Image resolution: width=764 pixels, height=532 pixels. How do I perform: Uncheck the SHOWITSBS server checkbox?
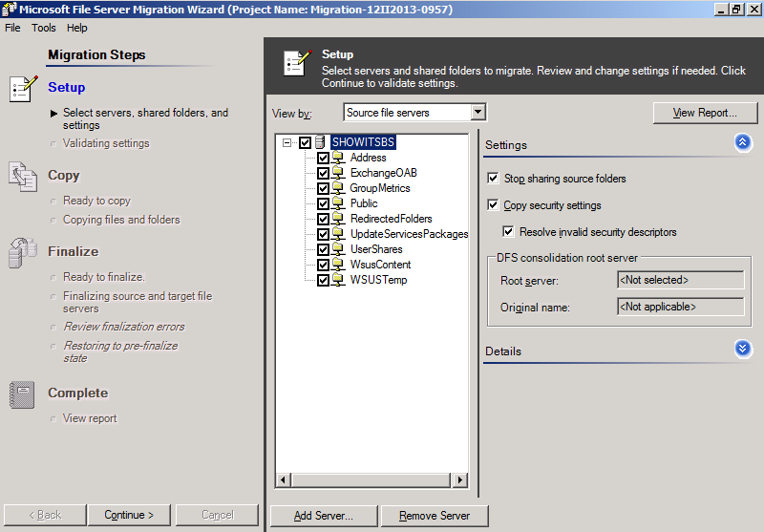[305, 142]
